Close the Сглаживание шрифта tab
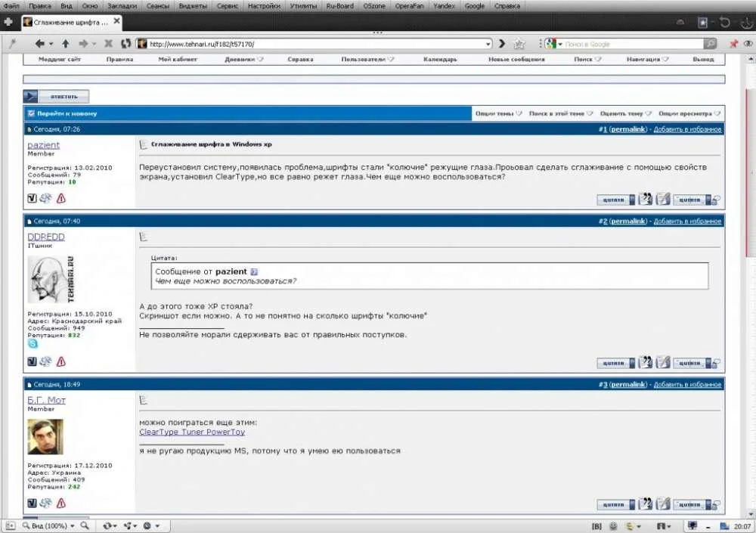 pos(116,21)
